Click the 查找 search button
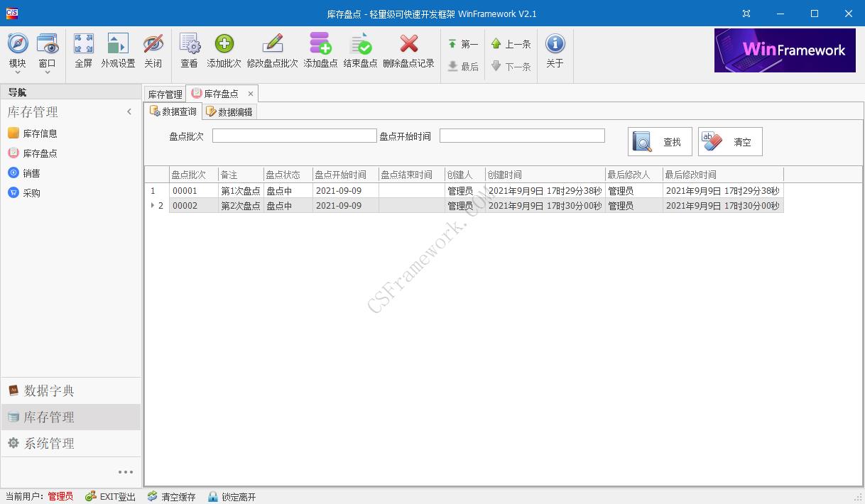This screenshot has width=865, height=504. 659,141
